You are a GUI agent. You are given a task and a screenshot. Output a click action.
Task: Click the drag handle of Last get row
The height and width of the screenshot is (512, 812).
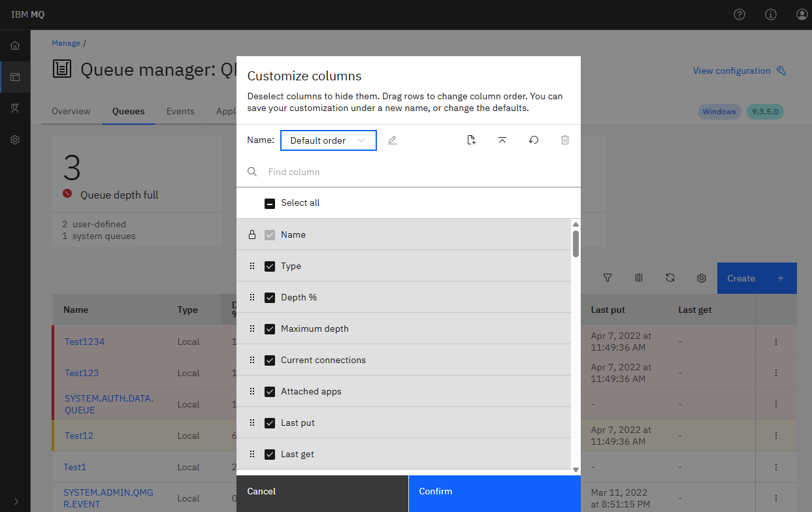pyautogui.click(x=252, y=454)
